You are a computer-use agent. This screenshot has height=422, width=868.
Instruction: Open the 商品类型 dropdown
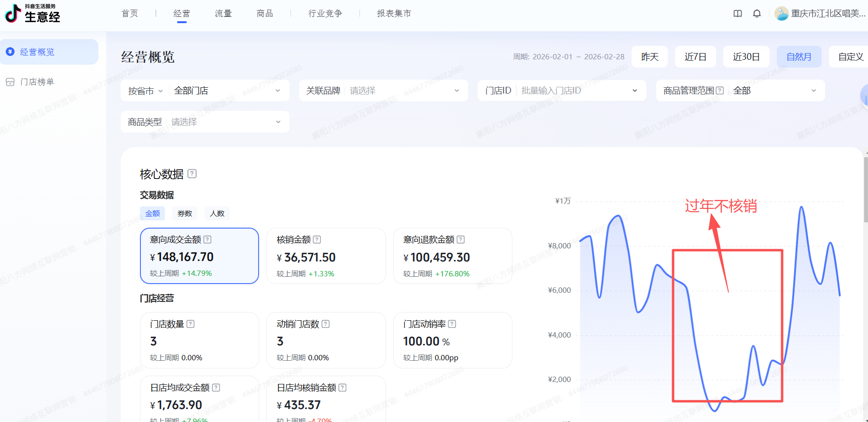click(205, 122)
